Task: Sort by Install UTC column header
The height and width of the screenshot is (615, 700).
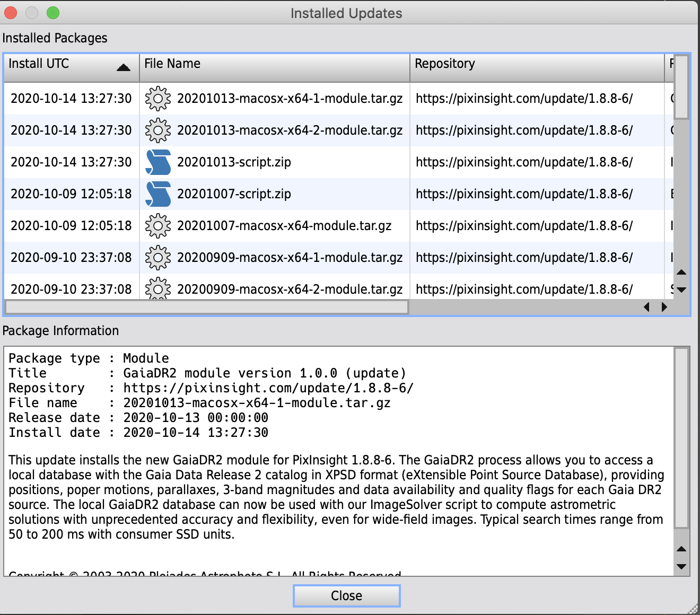Action: (x=72, y=67)
